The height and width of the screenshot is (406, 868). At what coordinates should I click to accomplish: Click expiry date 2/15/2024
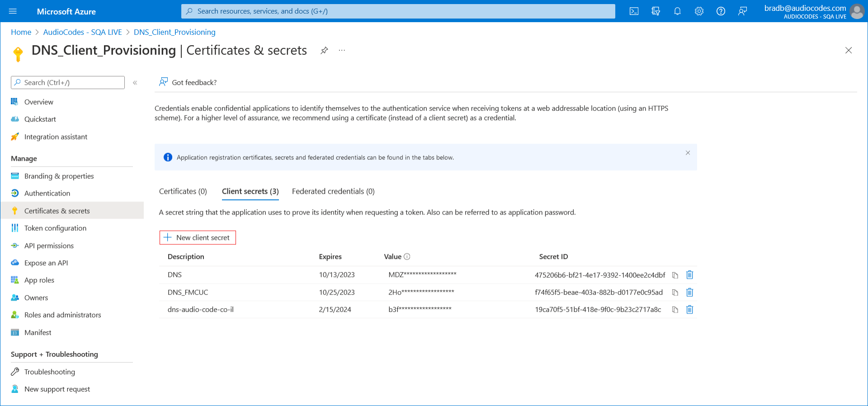tap(335, 310)
